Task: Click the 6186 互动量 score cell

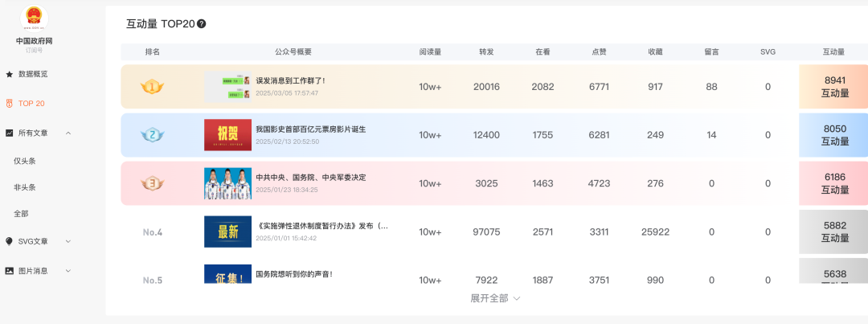Action: (x=833, y=183)
